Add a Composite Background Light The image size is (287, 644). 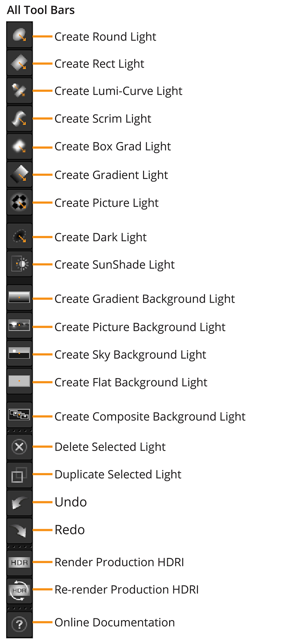point(19,416)
